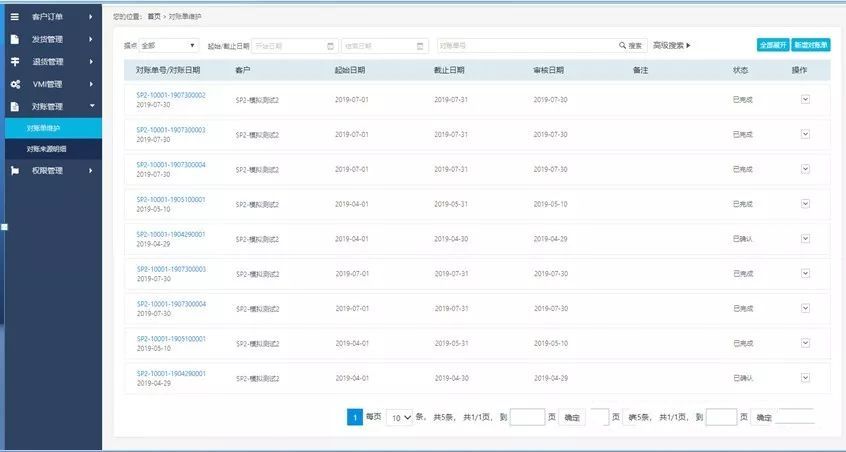Collapse the 对账管理 sidebar menu arrow
The image size is (846, 452).
tap(91, 106)
